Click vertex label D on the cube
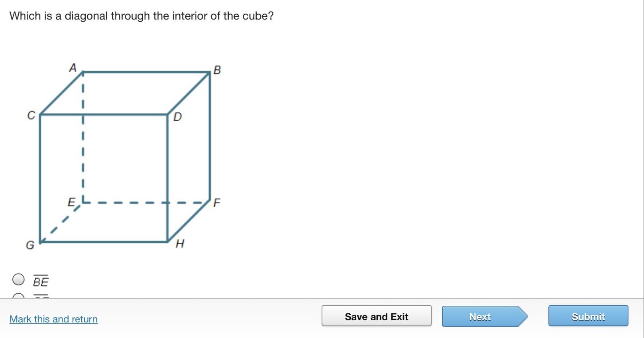The image size is (644, 338). coord(178,117)
